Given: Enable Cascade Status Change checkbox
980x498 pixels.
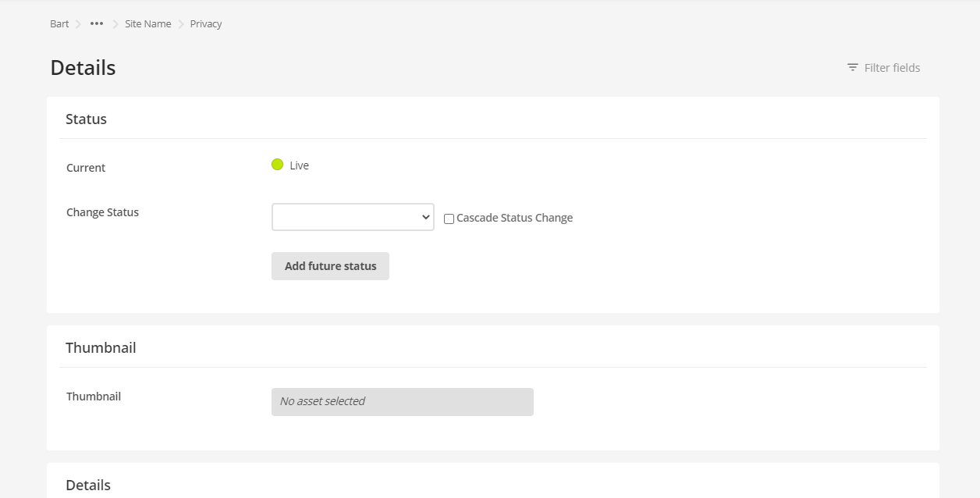Looking at the screenshot, I should coord(449,219).
